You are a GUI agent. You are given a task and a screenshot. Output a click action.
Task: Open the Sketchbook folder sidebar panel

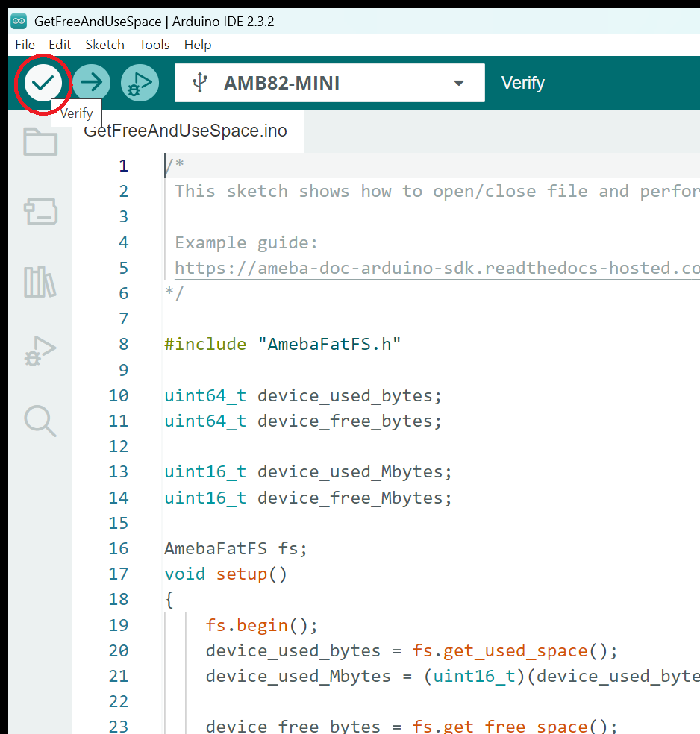[x=40, y=142]
